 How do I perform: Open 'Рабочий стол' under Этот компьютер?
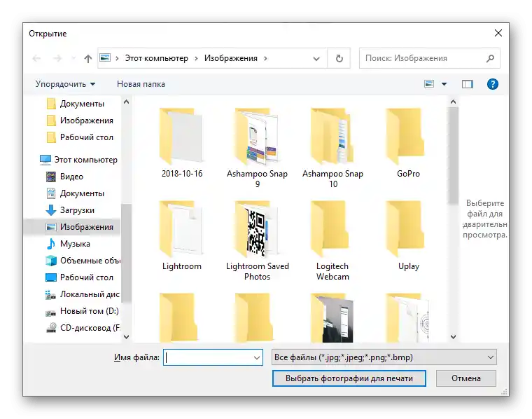79,277
